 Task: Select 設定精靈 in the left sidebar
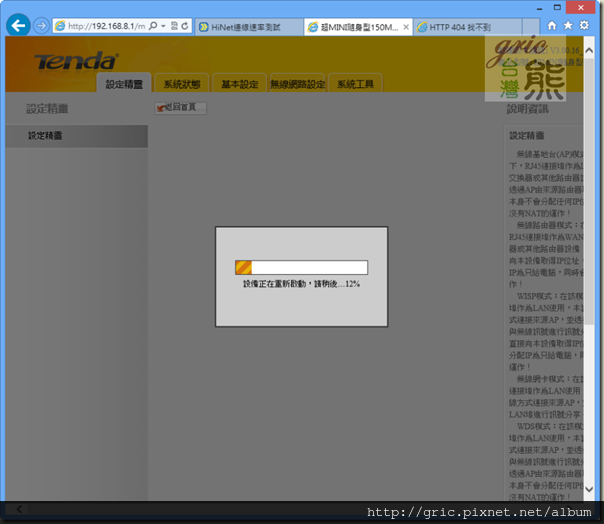[76, 136]
